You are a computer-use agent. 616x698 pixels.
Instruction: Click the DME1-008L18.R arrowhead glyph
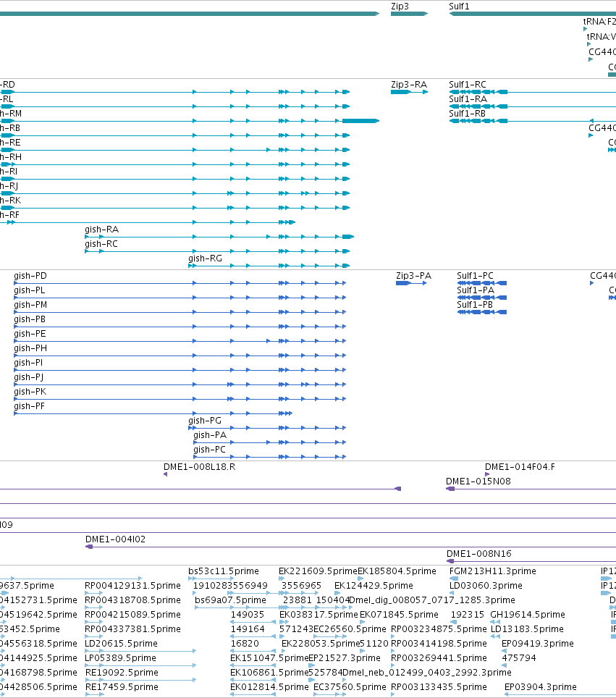[166, 474]
